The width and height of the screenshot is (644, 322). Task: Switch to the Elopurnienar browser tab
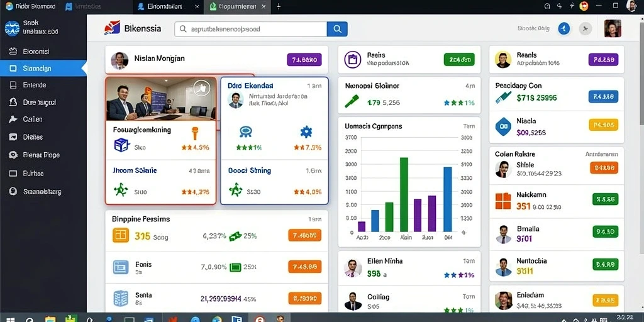tap(237, 6)
